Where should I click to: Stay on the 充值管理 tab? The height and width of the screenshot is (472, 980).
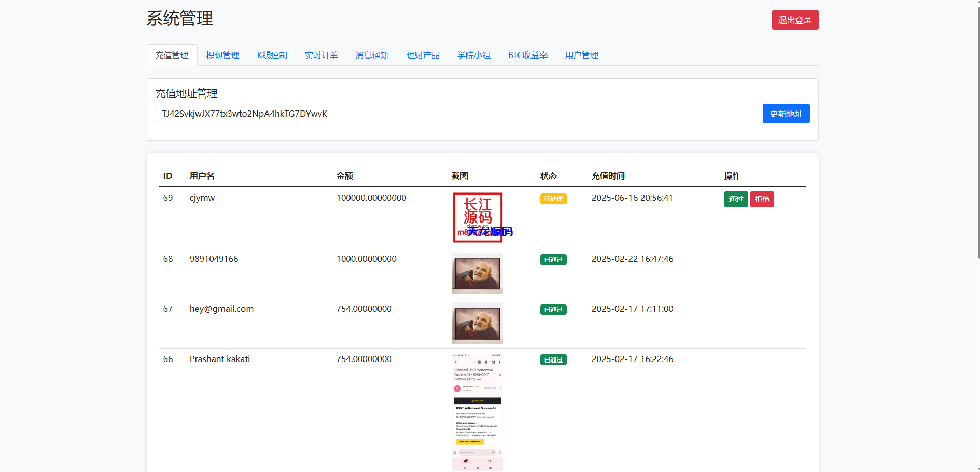click(x=172, y=54)
